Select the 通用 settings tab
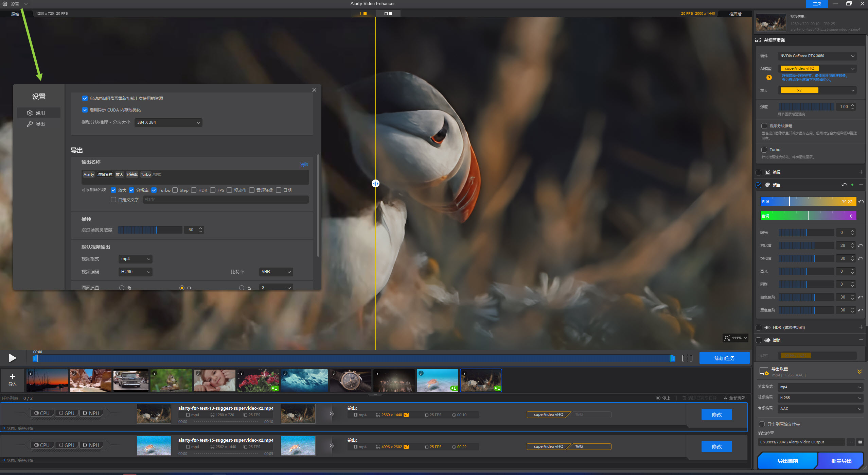868x475 pixels. (39, 113)
